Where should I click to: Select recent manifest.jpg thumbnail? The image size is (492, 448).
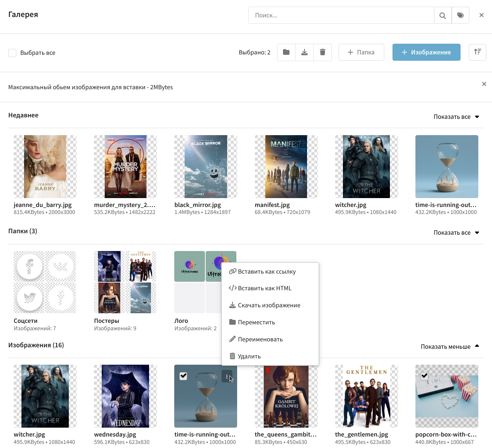point(286,167)
